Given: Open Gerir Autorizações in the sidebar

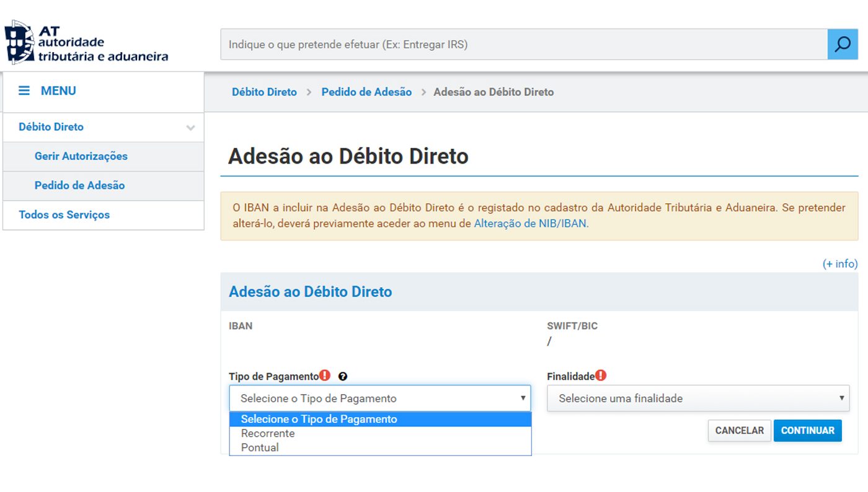Looking at the screenshot, I should click(x=81, y=156).
